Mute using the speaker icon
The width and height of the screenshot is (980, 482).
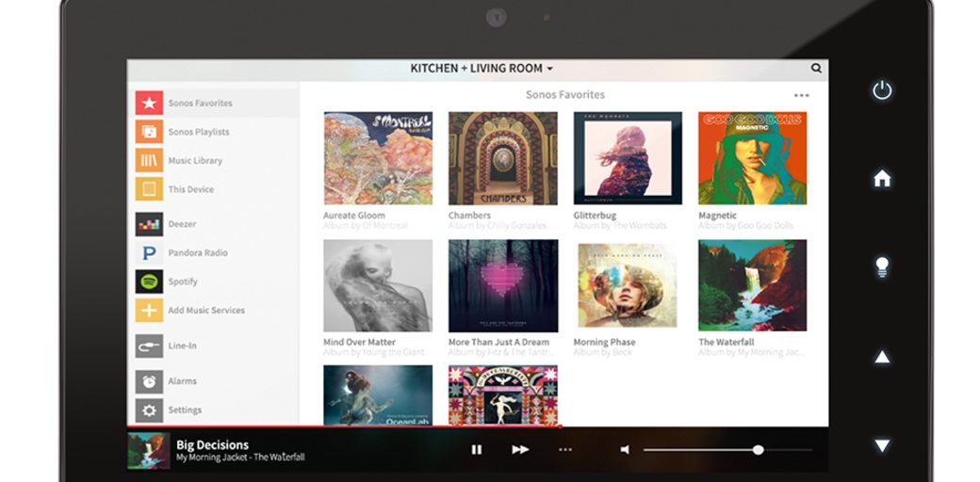click(625, 450)
